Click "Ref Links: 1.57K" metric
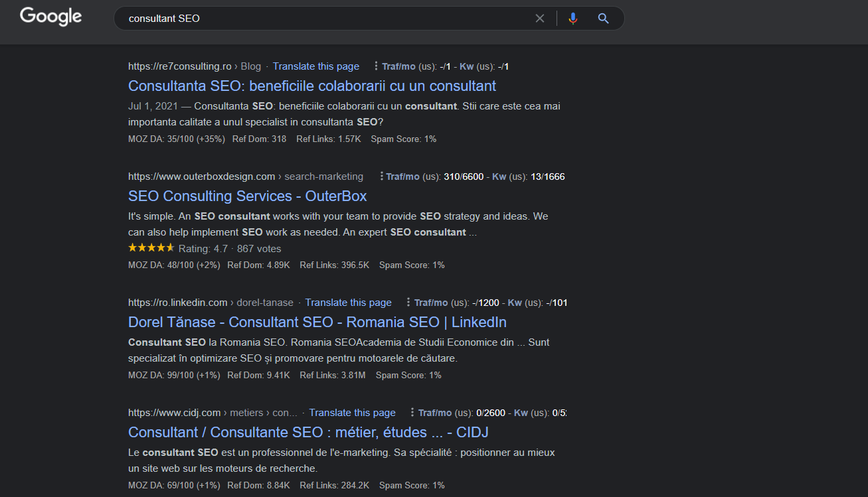This screenshot has height=497, width=868. click(x=329, y=139)
